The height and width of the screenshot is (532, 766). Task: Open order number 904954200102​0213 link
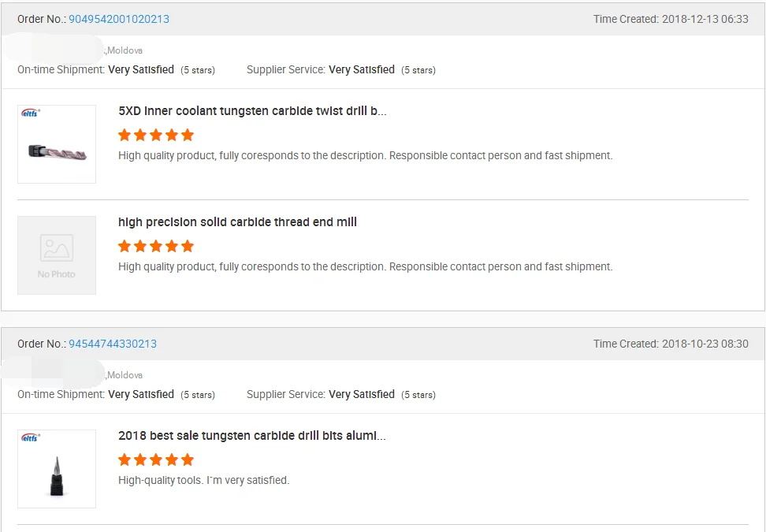[x=119, y=19]
